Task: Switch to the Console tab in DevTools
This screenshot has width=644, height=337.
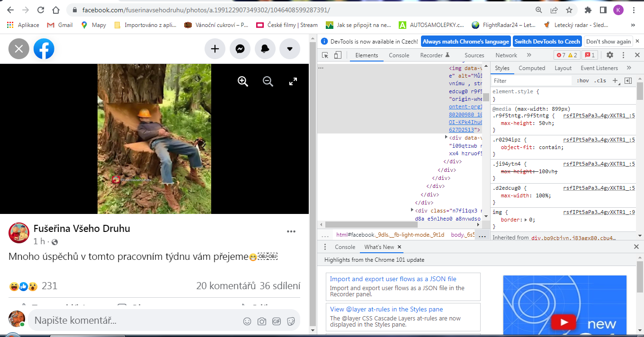Action: [399, 55]
